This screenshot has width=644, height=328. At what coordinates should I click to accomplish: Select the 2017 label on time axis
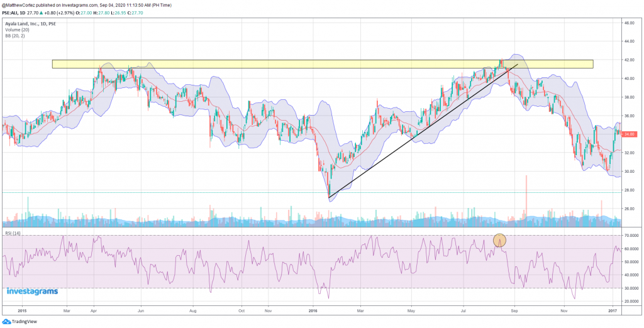tap(613, 310)
